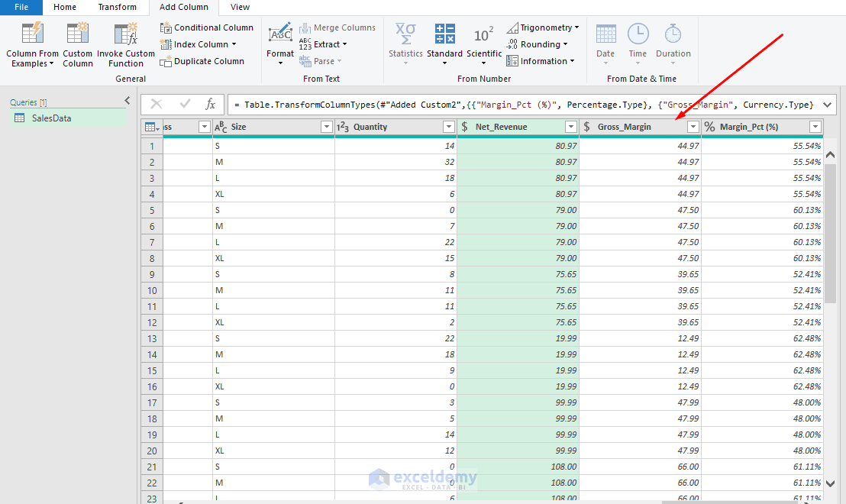Change Size text type icon
Image resolution: width=846 pixels, height=504 pixels.
point(221,127)
